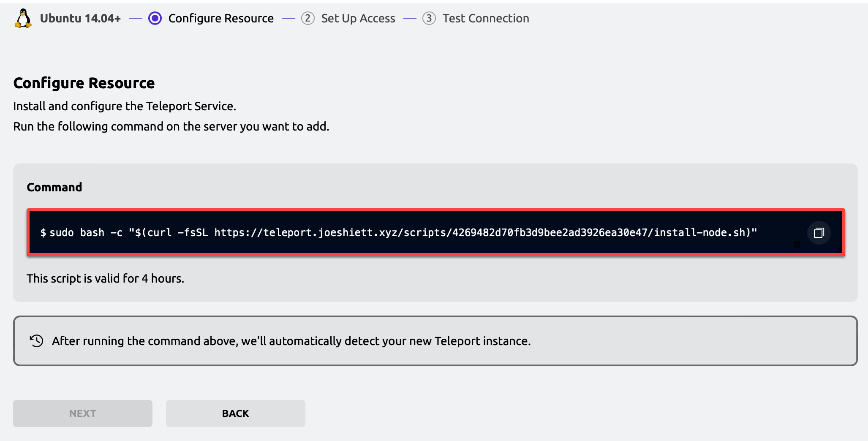Click the script valid for 4 hours note
Viewport: 868px width, 441px height.
[106, 278]
